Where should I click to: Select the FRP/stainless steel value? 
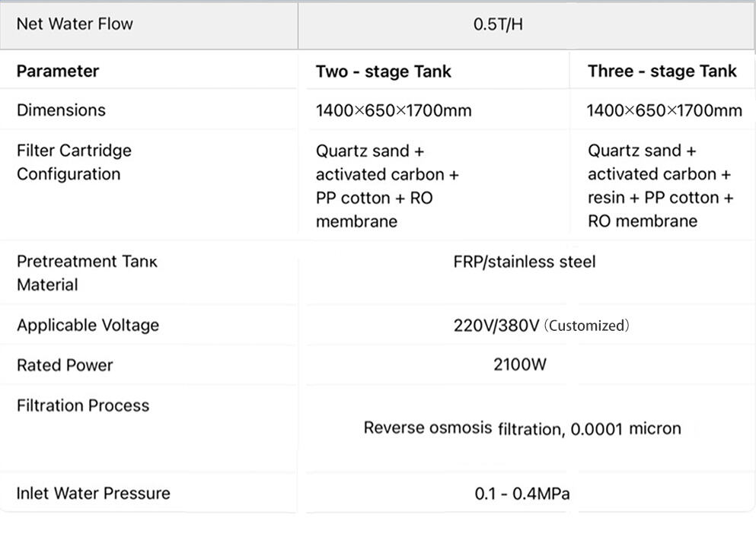point(524,262)
